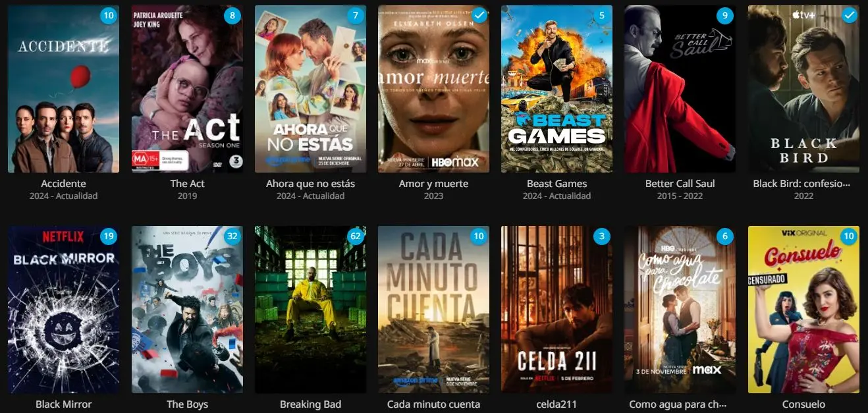Click the watched checkmark on Amor y muerte
The width and height of the screenshot is (868, 413).
[479, 14]
